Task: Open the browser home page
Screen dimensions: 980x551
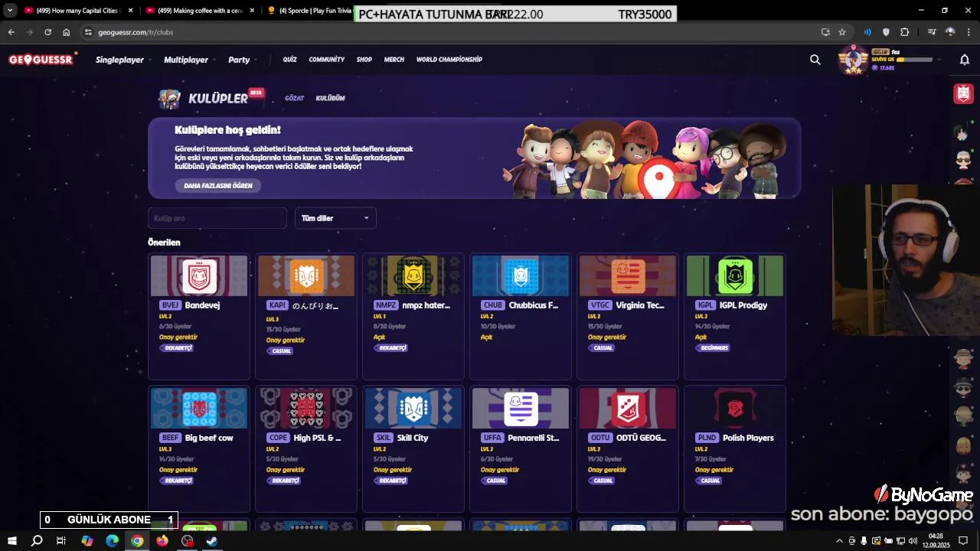Action: pyautogui.click(x=67, y=32)
